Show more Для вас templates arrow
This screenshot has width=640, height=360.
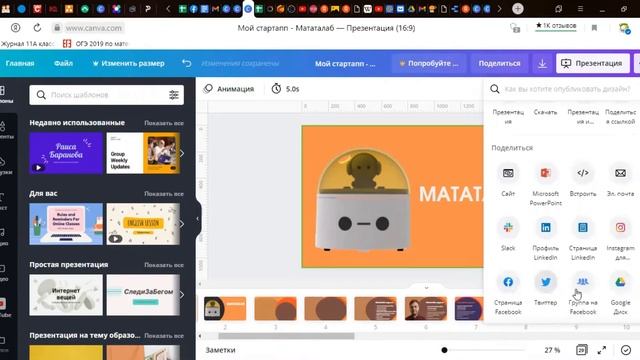[182, 224]
